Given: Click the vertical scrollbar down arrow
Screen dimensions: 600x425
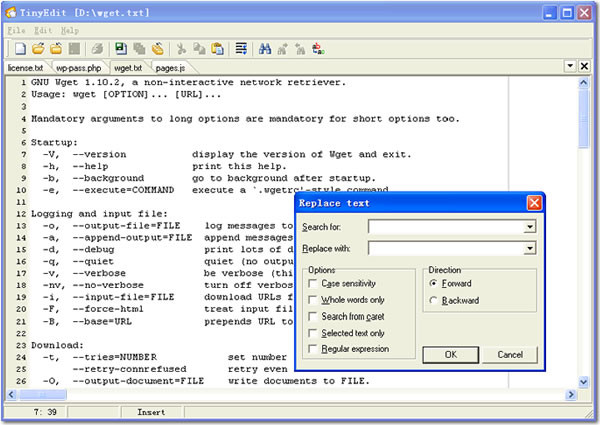Looking at the screenshot, I should [x=583, y=383].
